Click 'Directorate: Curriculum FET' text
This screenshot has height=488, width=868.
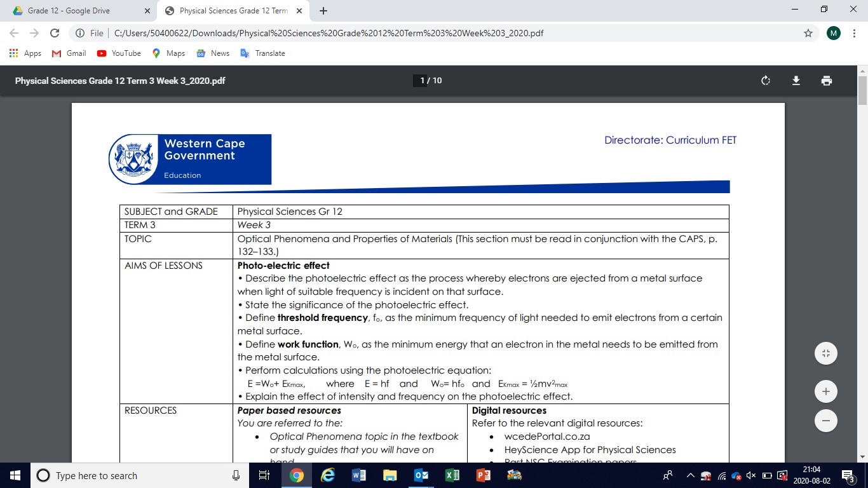[670, 140]
